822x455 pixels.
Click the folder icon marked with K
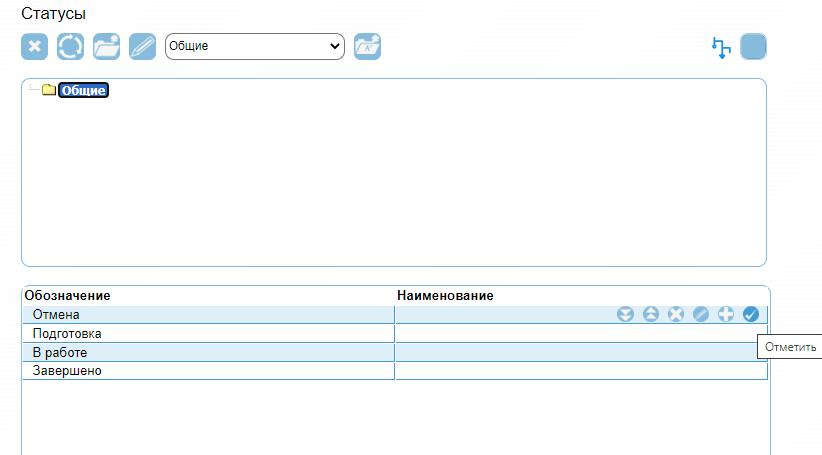367,46
